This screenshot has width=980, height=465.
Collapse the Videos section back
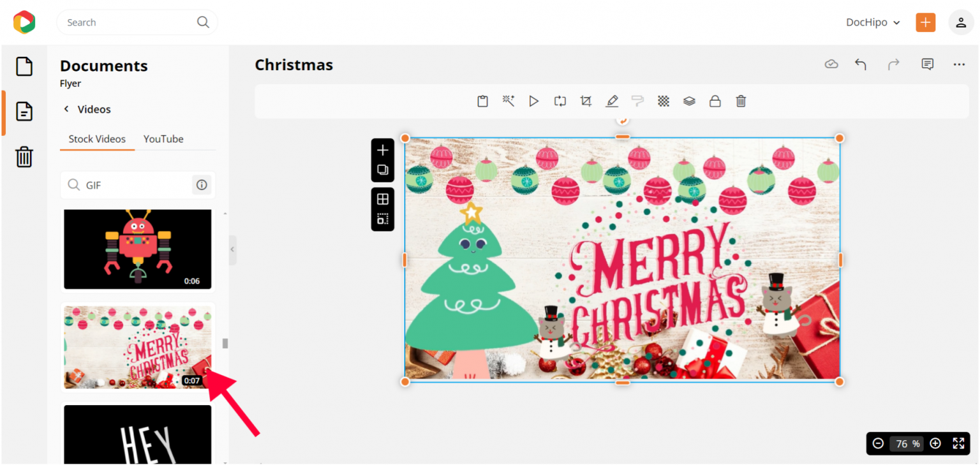pyautogui.click(x=66, y=109)
